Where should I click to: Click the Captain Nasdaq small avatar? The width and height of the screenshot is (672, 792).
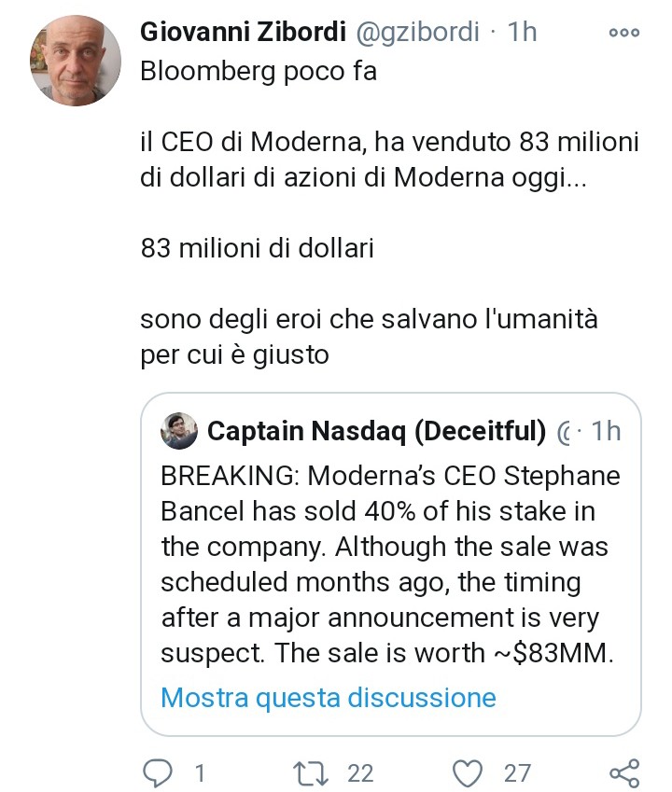pyautogui.click(x=178, y=430)
